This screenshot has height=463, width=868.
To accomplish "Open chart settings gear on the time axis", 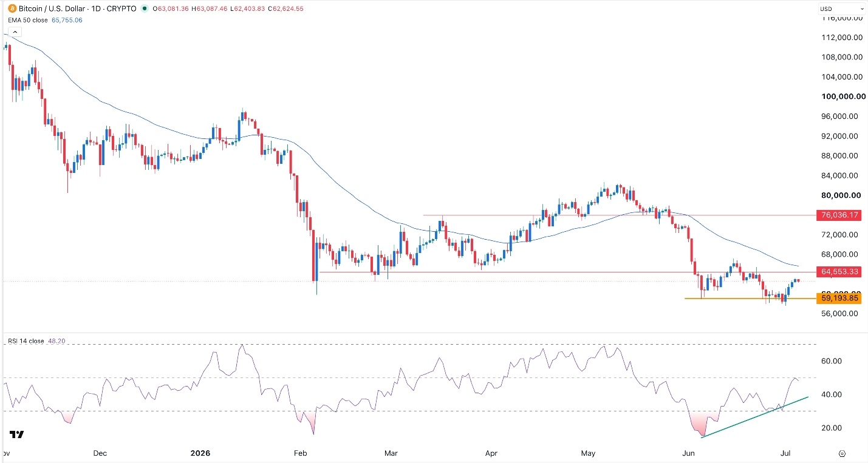I will point(842,453).
